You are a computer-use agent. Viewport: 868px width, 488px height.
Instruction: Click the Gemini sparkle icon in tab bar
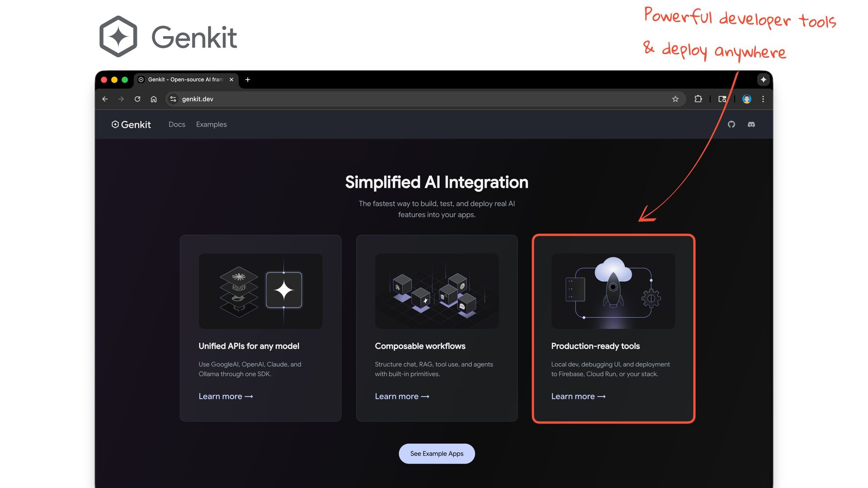pyautogui.click(x=764, y=80)
